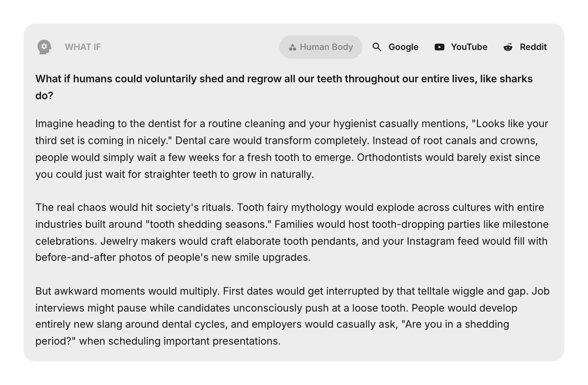Open the Reddit link text
This screenshot has width=588, height=385.
(533, 47)
